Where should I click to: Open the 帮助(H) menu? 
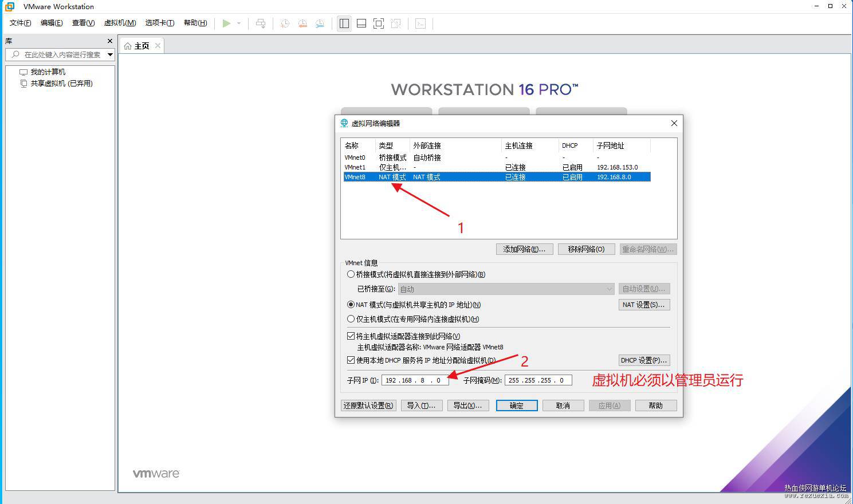coord(195,23)
